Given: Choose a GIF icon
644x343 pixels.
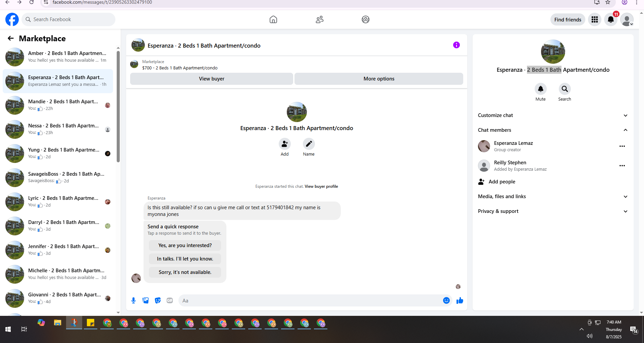Looking at the screenshot, I should coord(170,300).
